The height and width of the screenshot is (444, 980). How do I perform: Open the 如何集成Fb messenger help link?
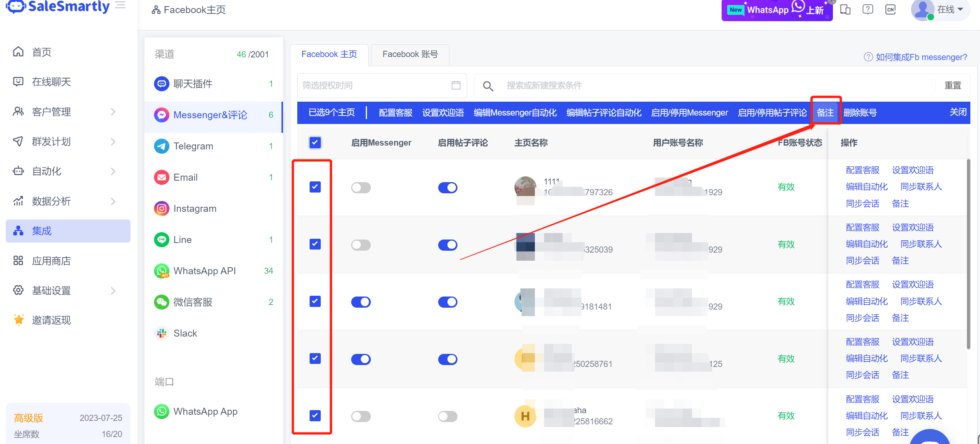(921, 57)
